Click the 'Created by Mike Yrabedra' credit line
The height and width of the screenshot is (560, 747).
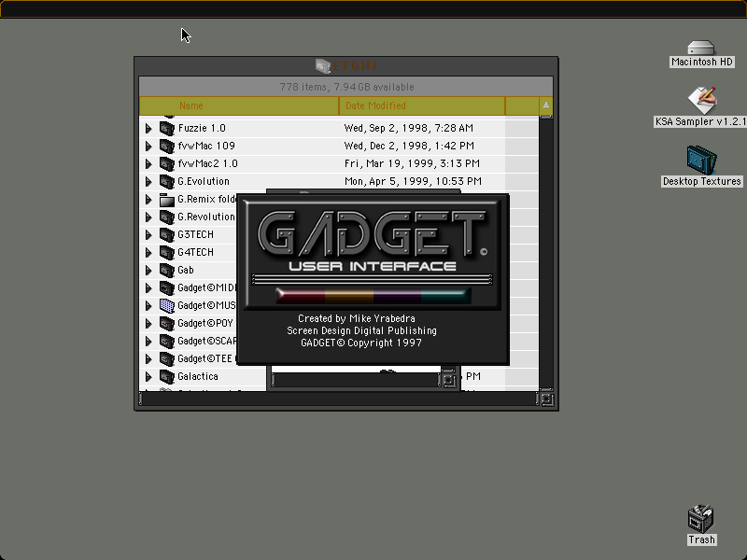coord(357,318)
